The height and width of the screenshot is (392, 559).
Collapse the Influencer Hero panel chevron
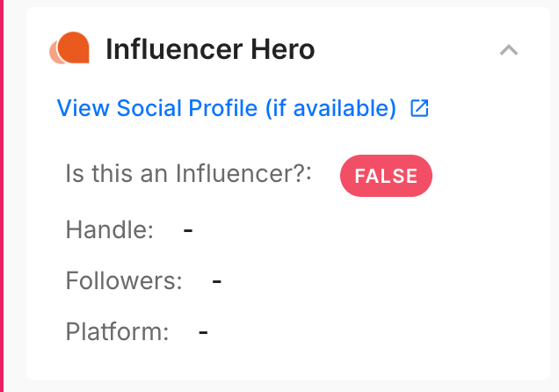508,50
